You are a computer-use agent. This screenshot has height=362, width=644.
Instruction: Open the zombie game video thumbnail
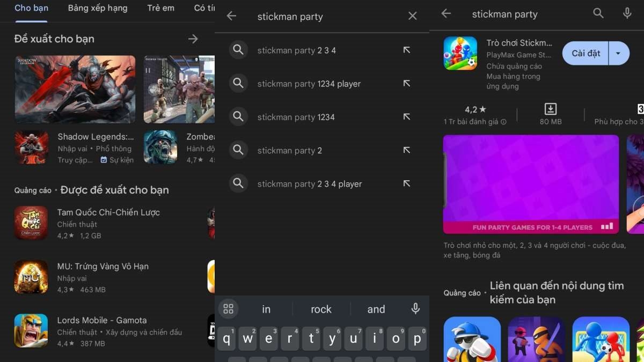click(x=179, y=90)
